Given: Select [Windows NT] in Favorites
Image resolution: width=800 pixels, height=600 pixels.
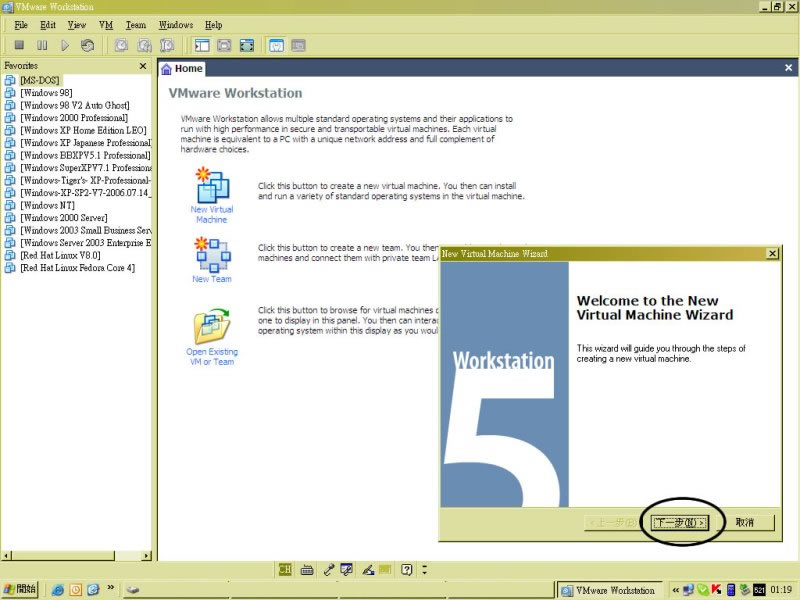Looking at the screenshot, I should coord(47,205).
